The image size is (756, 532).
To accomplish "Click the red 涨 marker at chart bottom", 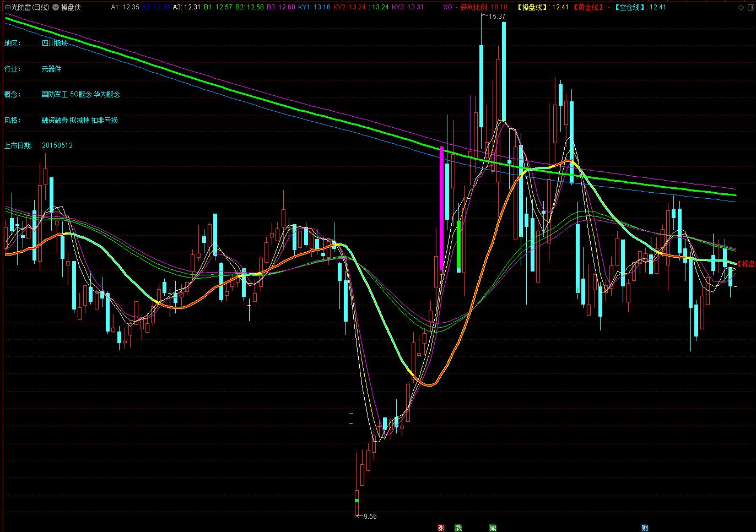I will coord(440,528).
